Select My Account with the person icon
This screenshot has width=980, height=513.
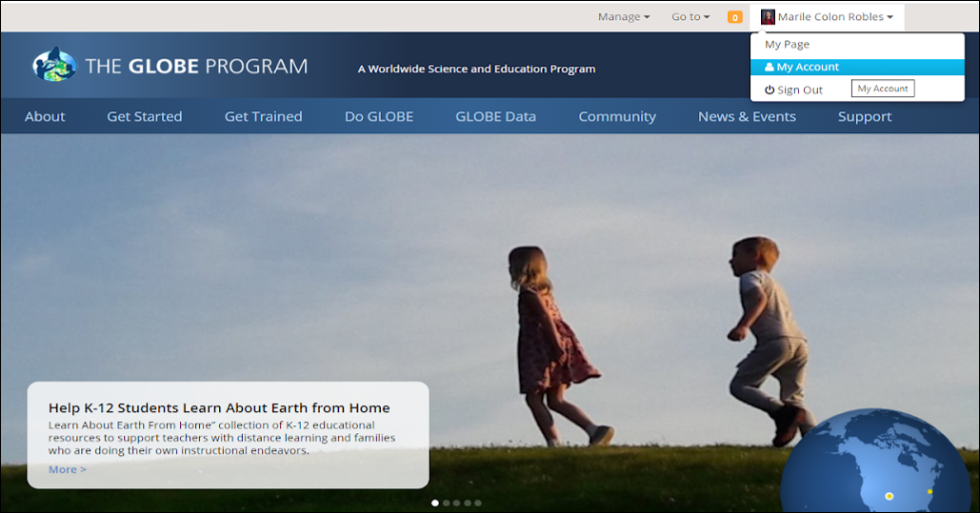pyautogui.click(x=802, y=67)
